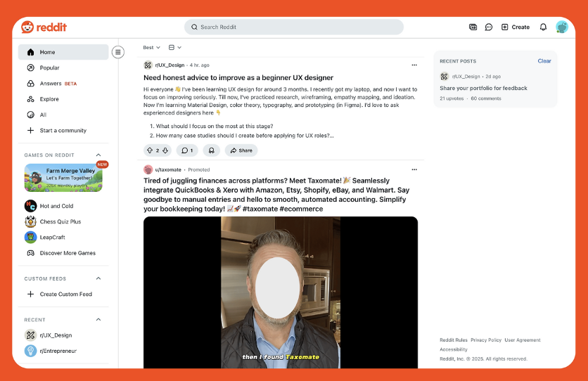Open the User Agreement link
The image size is (588, 381).
click(x=523, y=340)
